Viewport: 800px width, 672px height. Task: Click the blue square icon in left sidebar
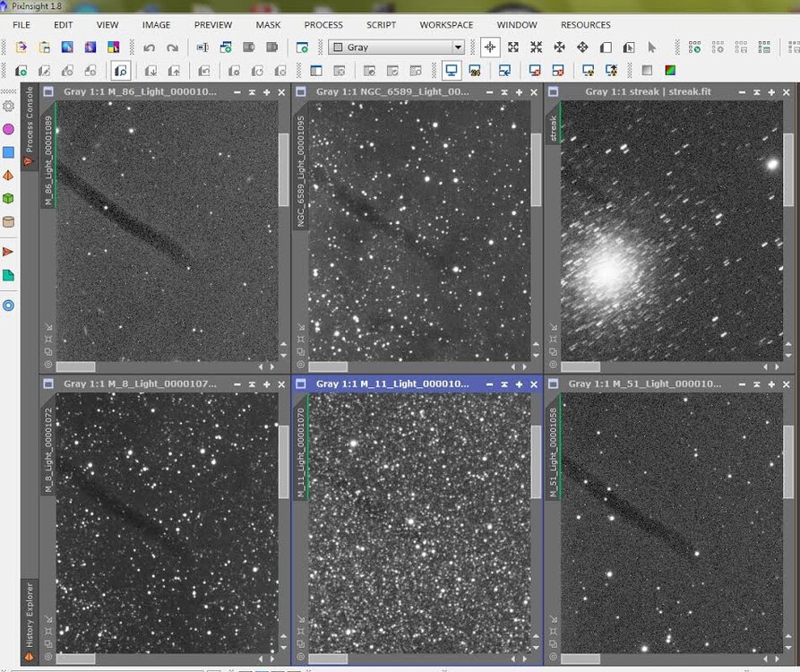pyautogui.click(x=9, y=152)
